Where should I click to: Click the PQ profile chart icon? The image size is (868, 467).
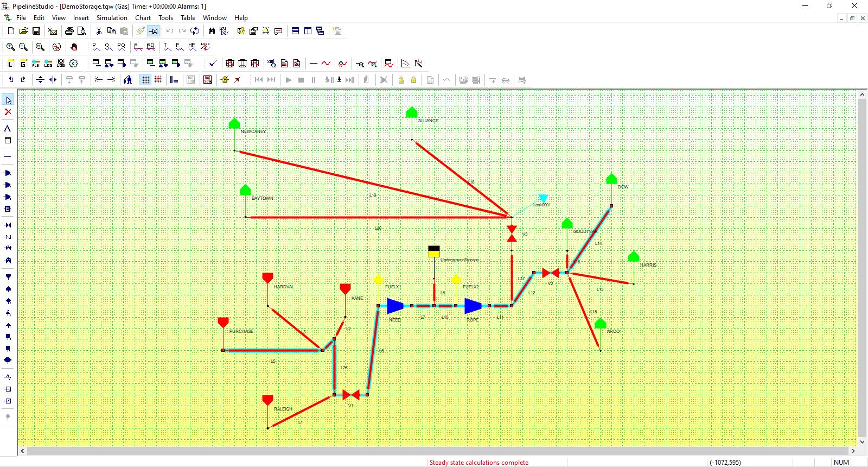(x=121, y=47)
